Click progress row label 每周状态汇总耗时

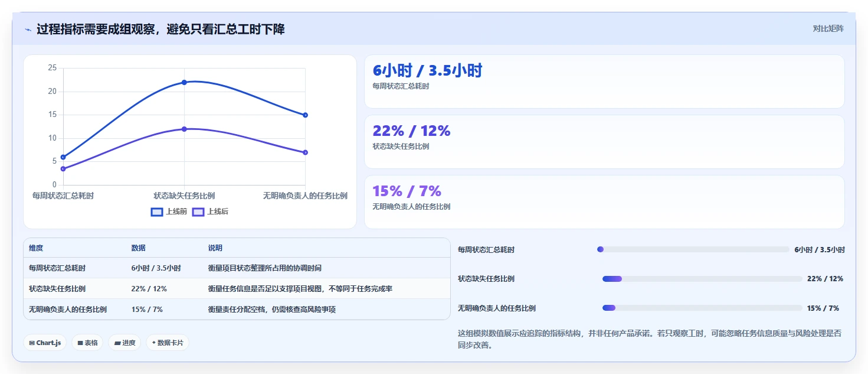pos(486,250)
